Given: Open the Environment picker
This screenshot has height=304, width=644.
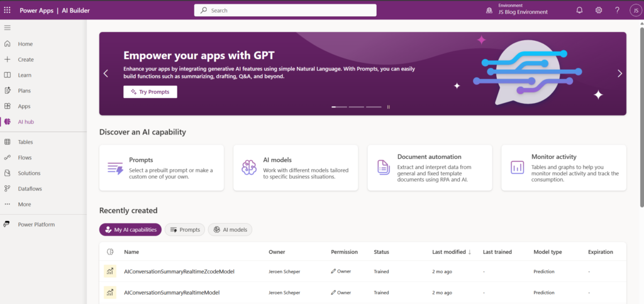Looking at the screenshot, I should tap(517, 9).
